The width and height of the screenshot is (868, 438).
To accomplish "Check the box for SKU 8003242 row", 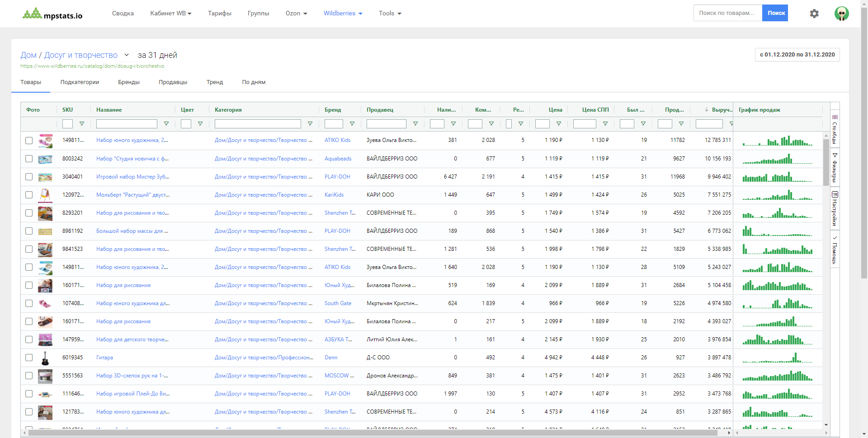I will (x=29, y=159).
